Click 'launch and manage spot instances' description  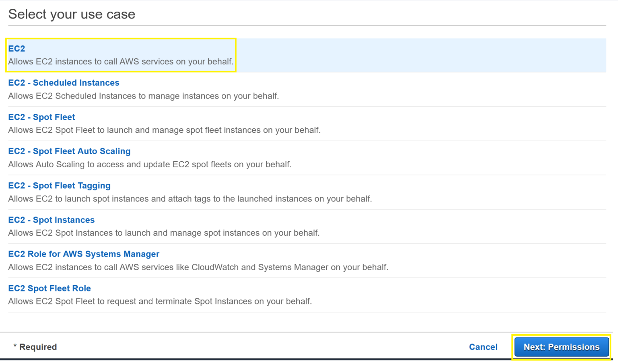[x=164, y=233]
